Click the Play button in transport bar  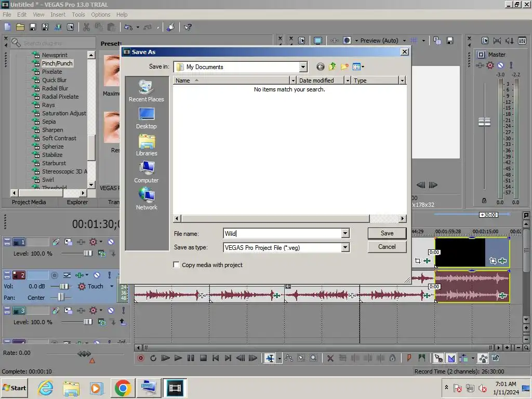178,358
